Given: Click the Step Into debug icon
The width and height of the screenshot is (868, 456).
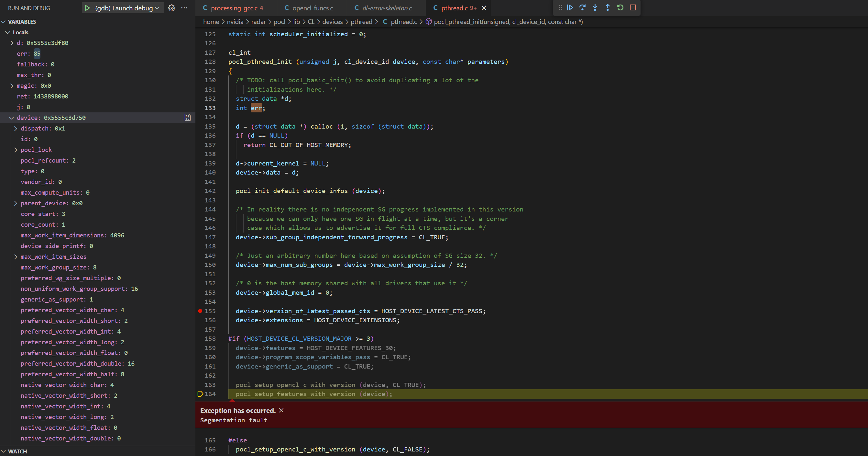Looking at the screenshot, I should [595, 7].
